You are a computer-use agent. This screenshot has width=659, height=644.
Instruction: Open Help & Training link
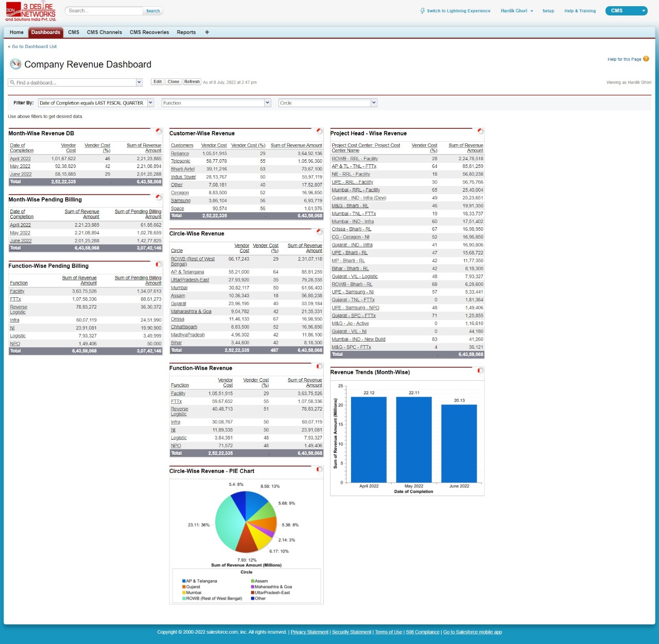click(x=580, y=11)
